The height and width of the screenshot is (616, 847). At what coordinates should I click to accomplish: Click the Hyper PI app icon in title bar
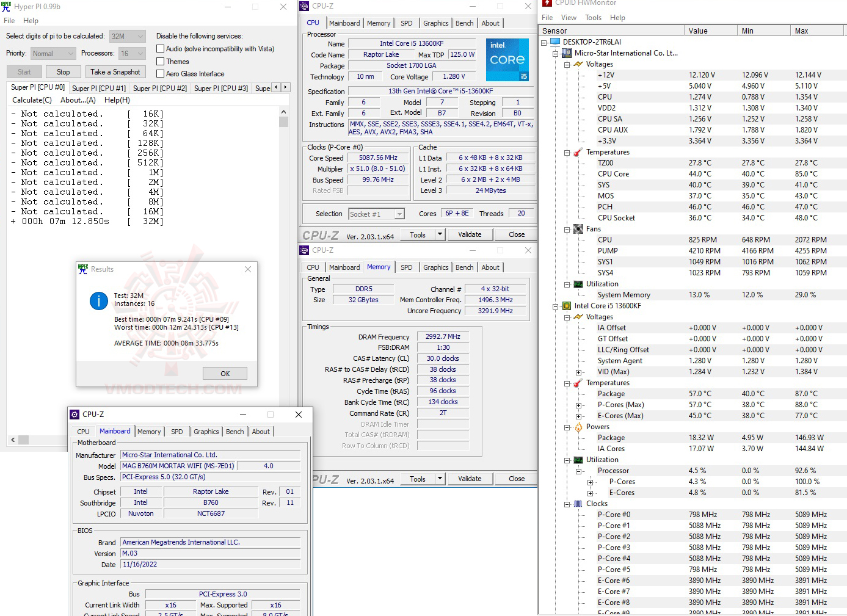(x=7, y=7)
